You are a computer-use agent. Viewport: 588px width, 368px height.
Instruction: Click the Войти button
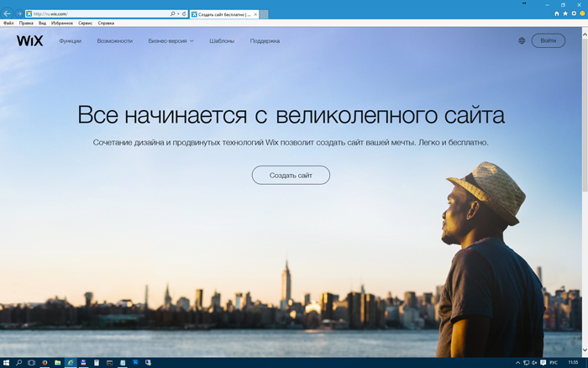click(x=549, y=40)
